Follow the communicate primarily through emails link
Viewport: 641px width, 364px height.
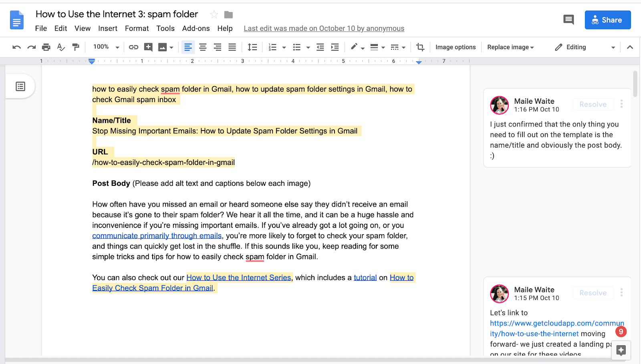click(x=157, y=235)
